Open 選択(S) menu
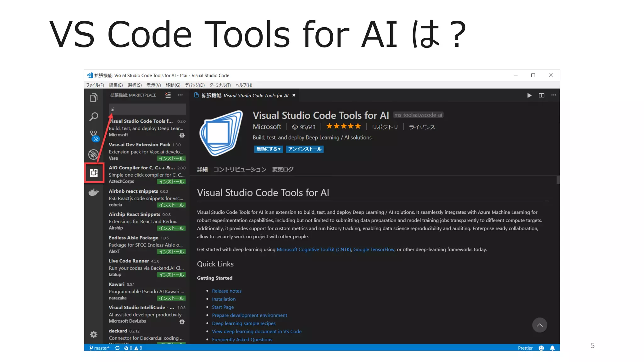This screenshot has width=644, height=362. [135, 85]
